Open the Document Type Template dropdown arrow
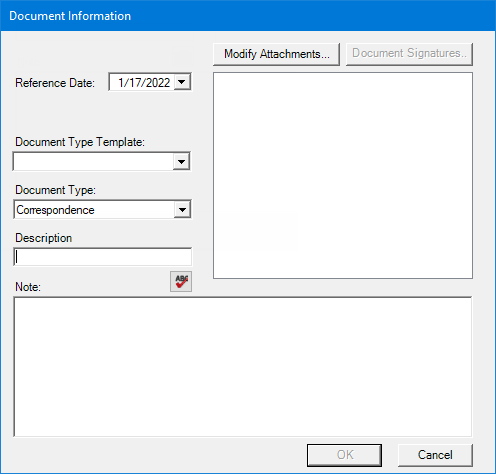 (181, 162)
